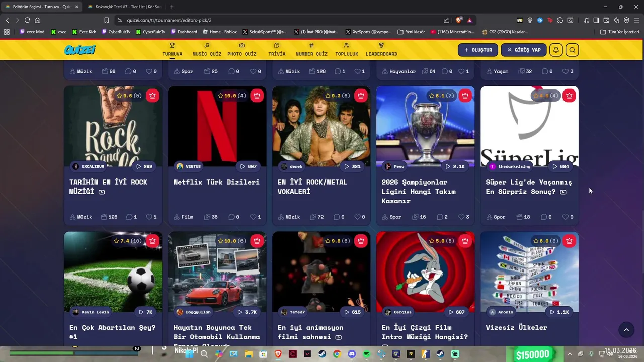Image resolution: width=644 pixels, height=362 pixels.
Task: Open the Home - Roblox bookmark
Action: [x=220, y=32]
